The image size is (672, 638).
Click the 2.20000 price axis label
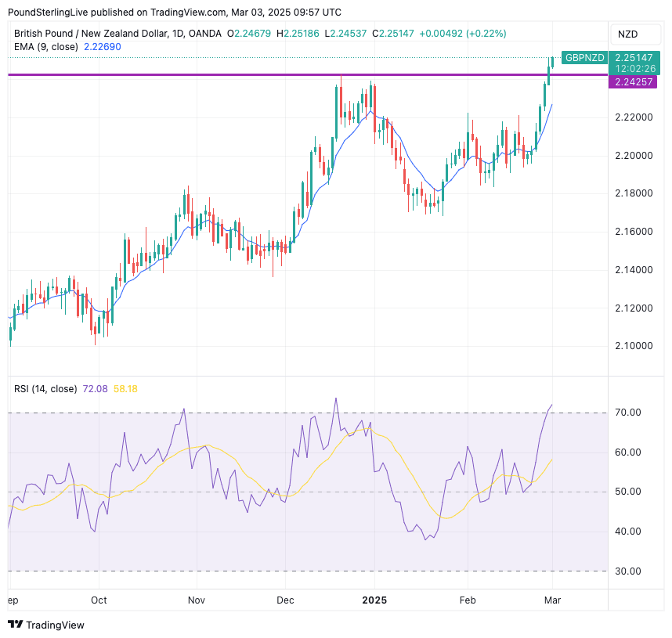pos(634,156)
